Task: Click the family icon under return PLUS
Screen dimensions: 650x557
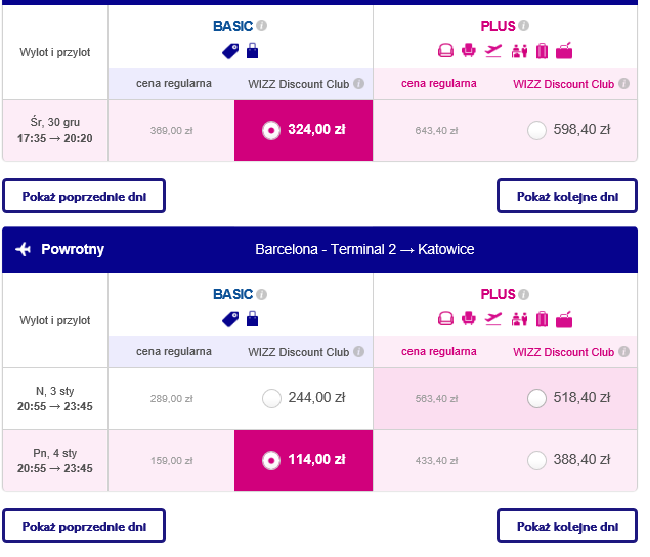Action: 519,319
